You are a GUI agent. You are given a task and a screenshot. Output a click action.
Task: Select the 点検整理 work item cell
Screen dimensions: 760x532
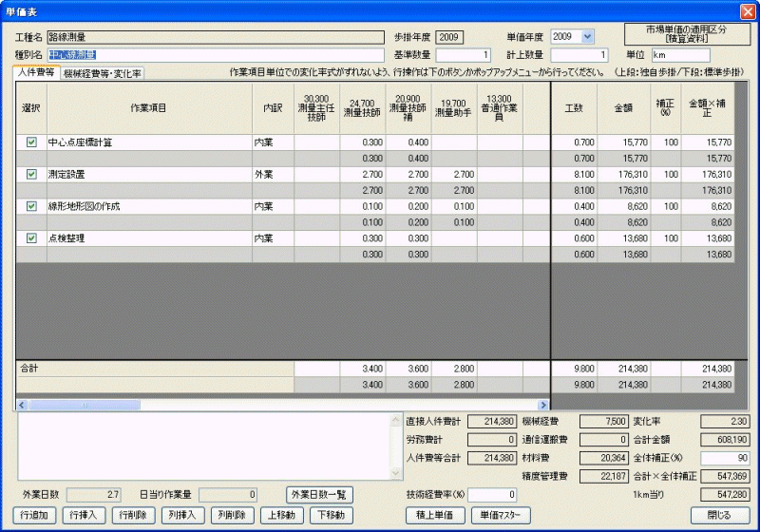click(x=149, y=238)
